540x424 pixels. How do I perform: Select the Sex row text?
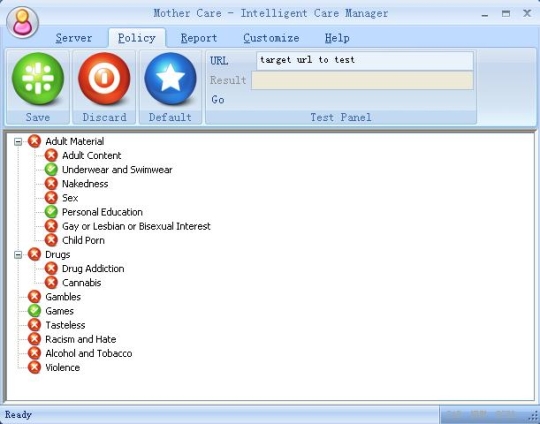pyautogui.click(x=70, y=198)
